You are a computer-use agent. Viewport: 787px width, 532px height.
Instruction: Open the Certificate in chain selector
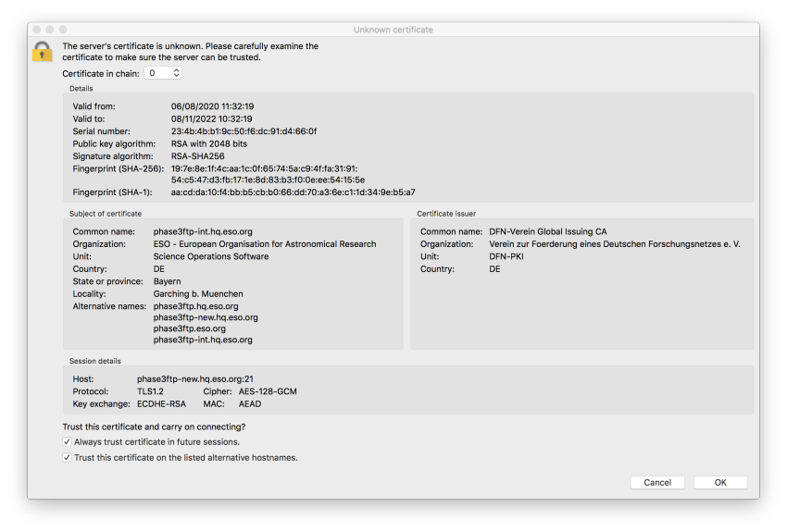pos(163,73)
